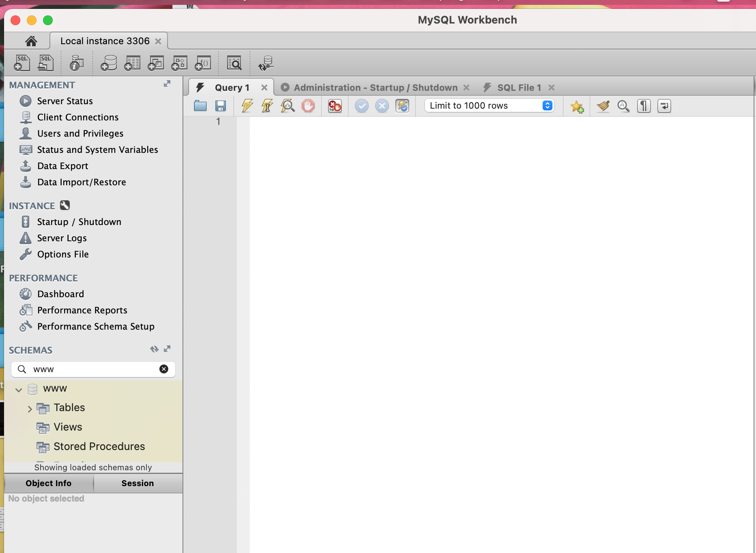Viewport: 756px width, 553px height.
Task: Select the Local instance 3306 connection tab
Action: pyautogui.click(x=105, y=41)
